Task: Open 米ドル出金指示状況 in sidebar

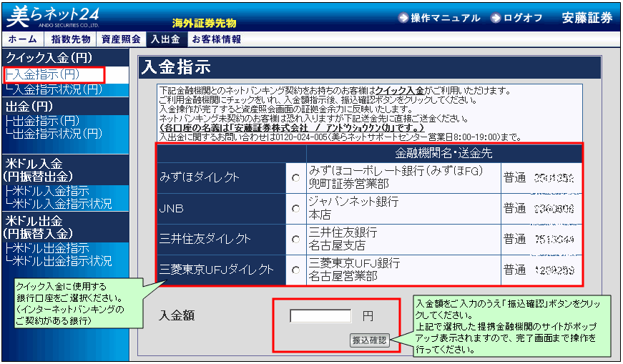Action: [x=59, y=261]
